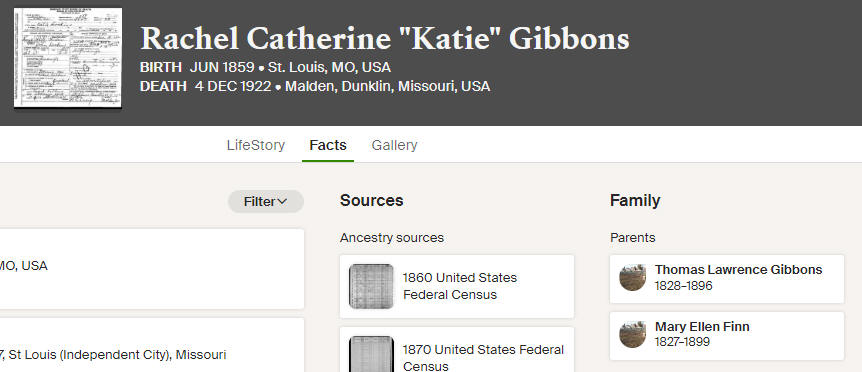This screenshot has height=372, width=862.
Task: Select the fact card ending in MO, USA
Action: pyautogui.click(x=152, y=269)
